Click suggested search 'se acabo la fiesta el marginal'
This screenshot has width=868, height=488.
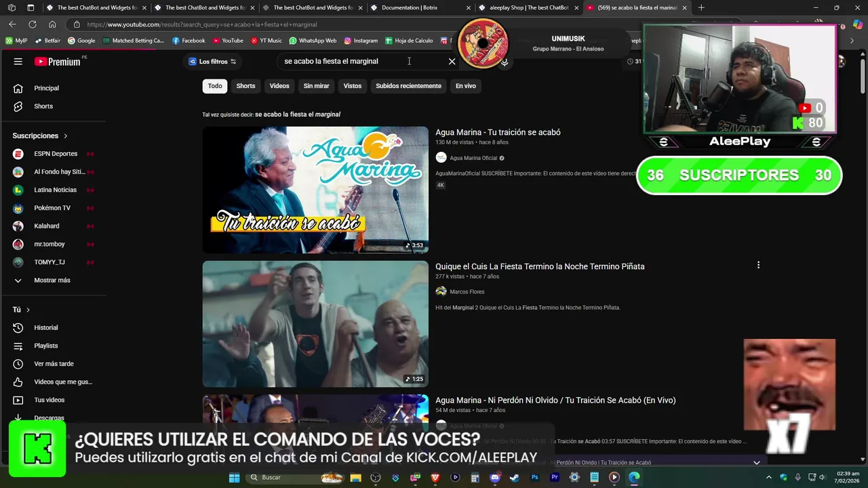(x=298, y=115)
